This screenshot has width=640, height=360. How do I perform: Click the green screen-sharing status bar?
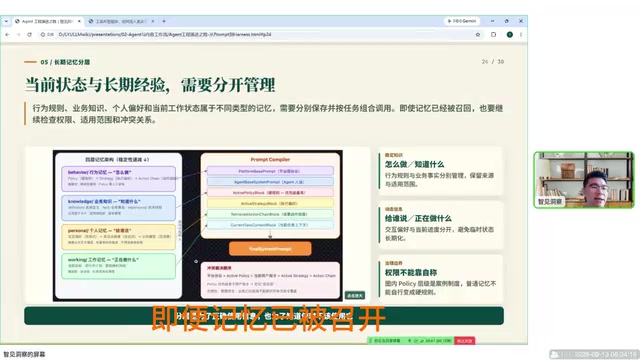[410, 340]
